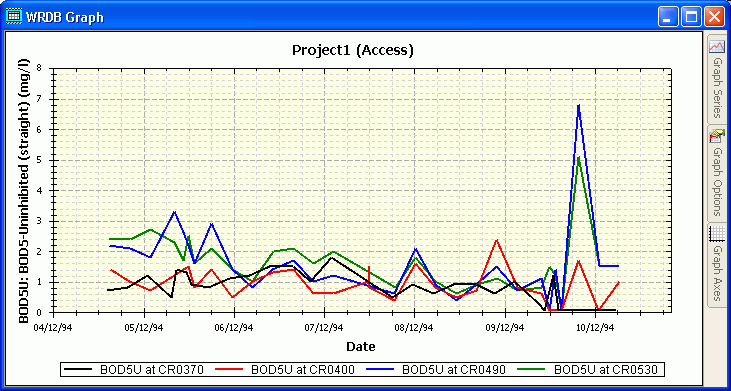Click the black CR0370 legend line swatch

coord(78,370)
